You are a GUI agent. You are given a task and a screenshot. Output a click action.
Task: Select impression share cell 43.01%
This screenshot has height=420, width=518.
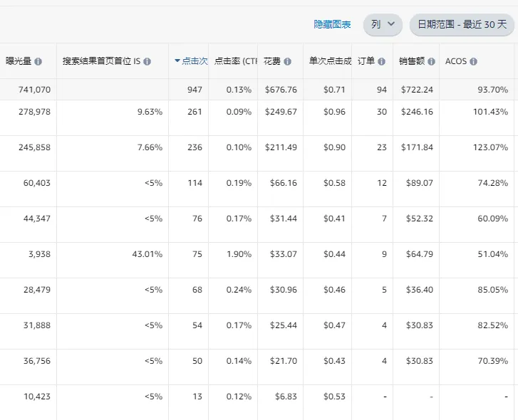click(147, 254)
